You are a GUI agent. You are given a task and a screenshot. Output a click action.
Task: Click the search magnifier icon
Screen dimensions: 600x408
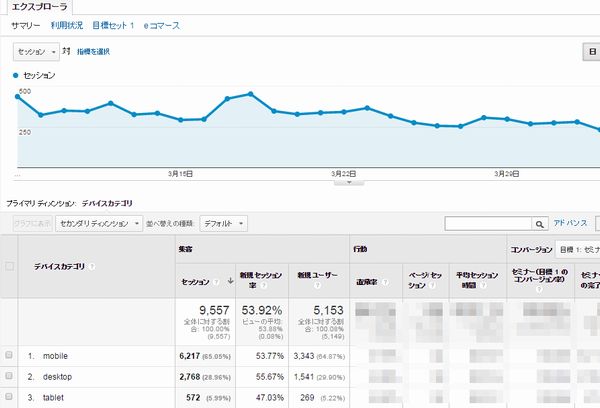(x=540, y=224)
